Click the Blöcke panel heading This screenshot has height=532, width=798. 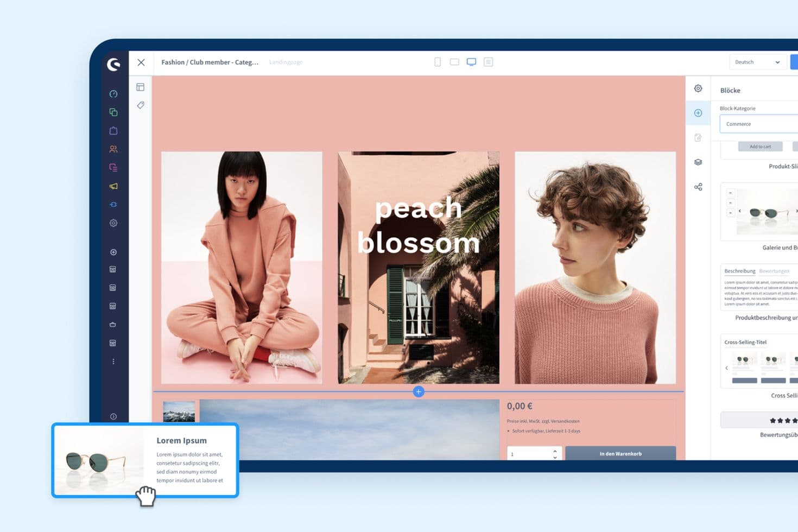[730, 91]
